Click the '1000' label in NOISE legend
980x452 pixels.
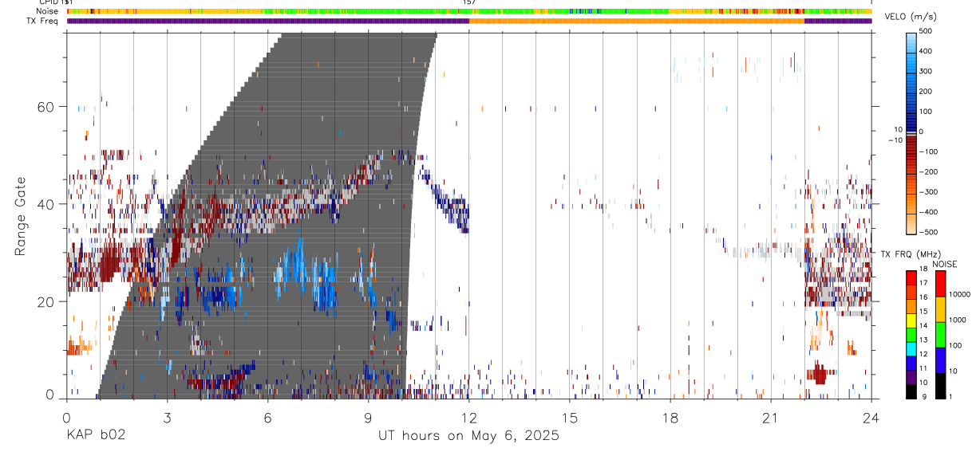pos(959,320)
